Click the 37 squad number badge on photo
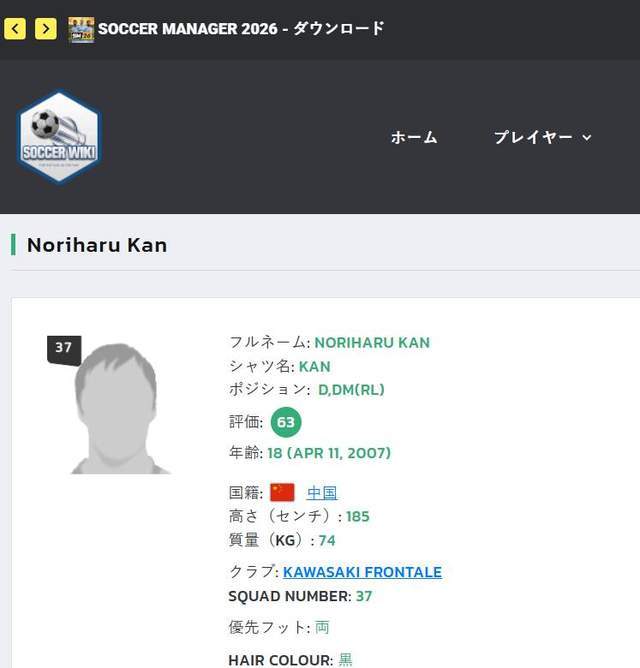The image size is (640, 668). [x=63, y=348]
